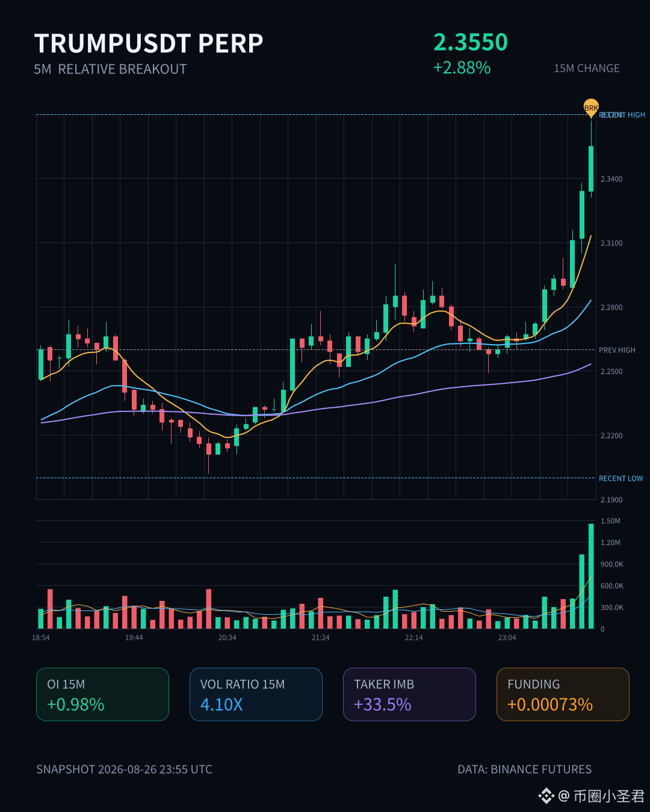Click the 1.50M volume axis label
The width and height of the screenshot is (650, 812).
click(x=610, y=521)
